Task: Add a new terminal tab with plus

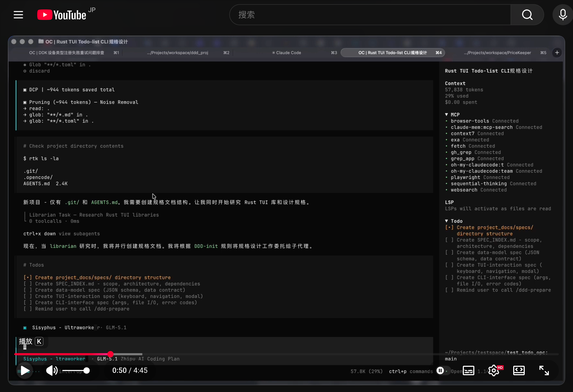Action: click(557, 53)
